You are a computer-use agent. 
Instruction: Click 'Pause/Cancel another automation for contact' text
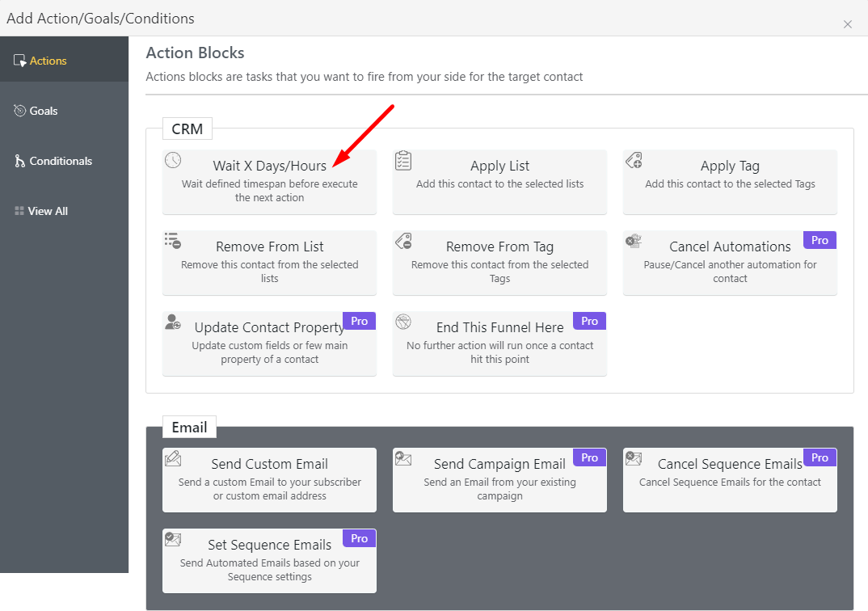(x=730, y=272)
